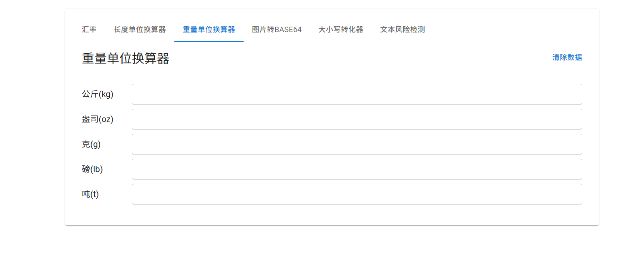Open the 汇率 tab
644x262 pixels.
[89, 30]
